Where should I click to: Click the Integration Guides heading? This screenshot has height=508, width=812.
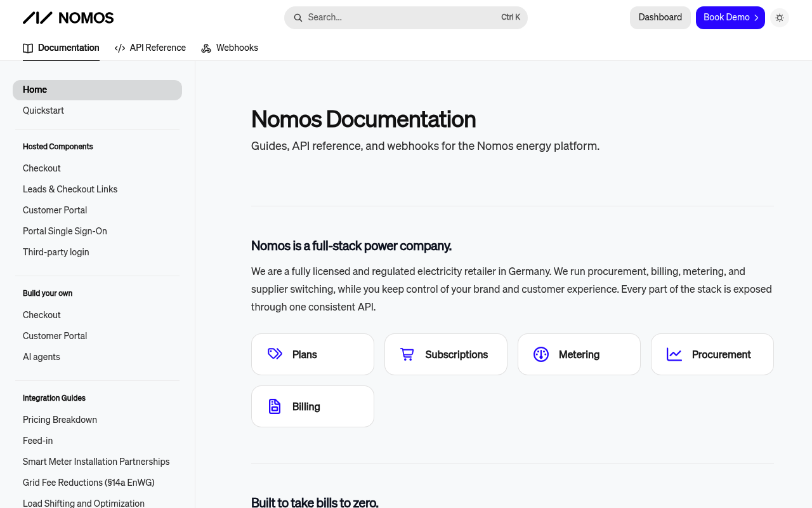54,398
